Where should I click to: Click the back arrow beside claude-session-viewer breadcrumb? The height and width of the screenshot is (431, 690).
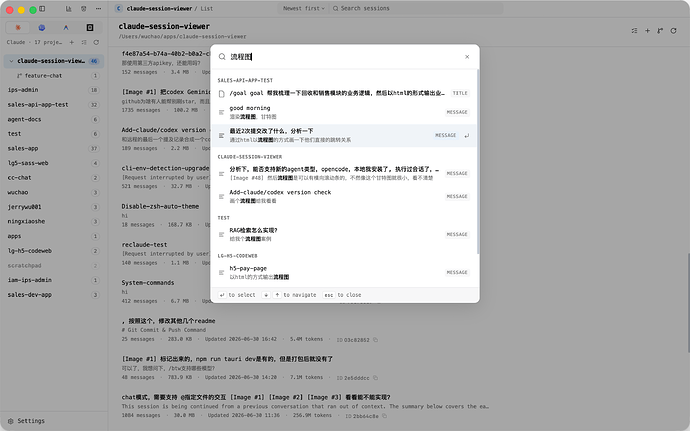118,8
